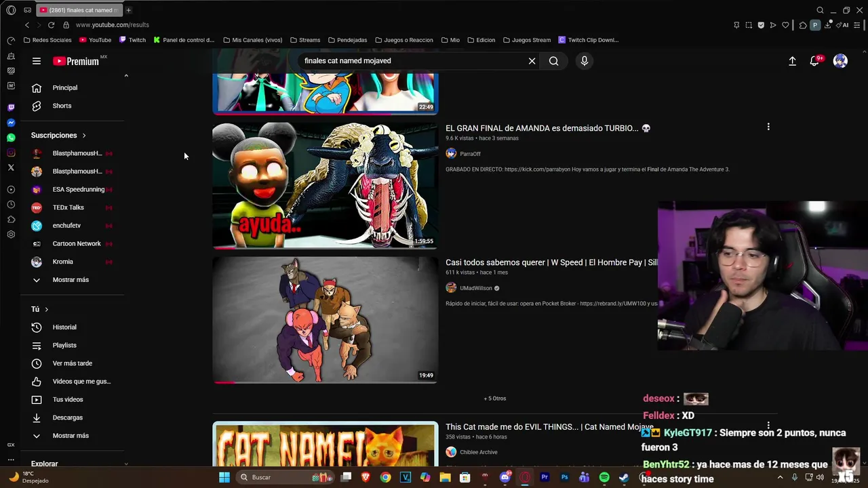Expand the Tú section chevron
868x488 pixels.
tap(46, 309)
